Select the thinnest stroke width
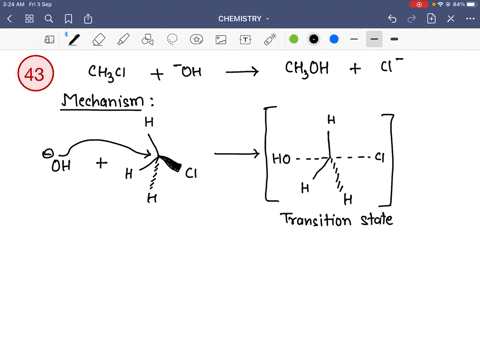480x360 pixels. [354, 39]
